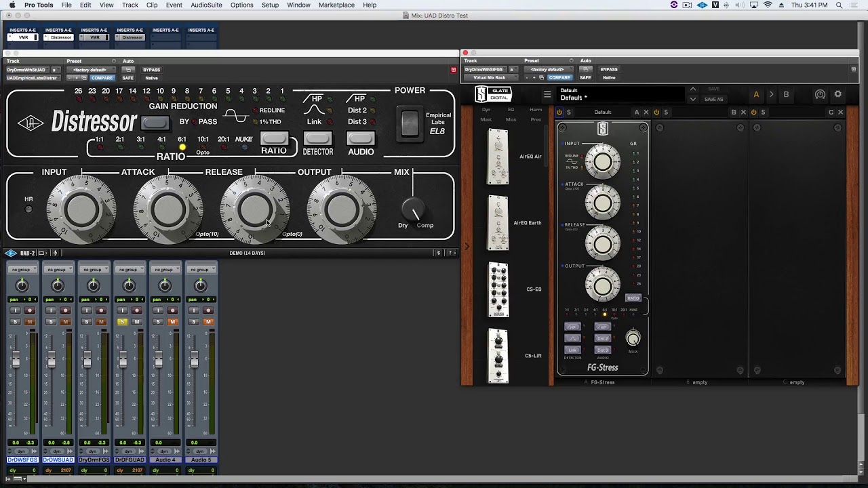
Task: Remove module from Slate rack slot A
Action: pos(646,113)
